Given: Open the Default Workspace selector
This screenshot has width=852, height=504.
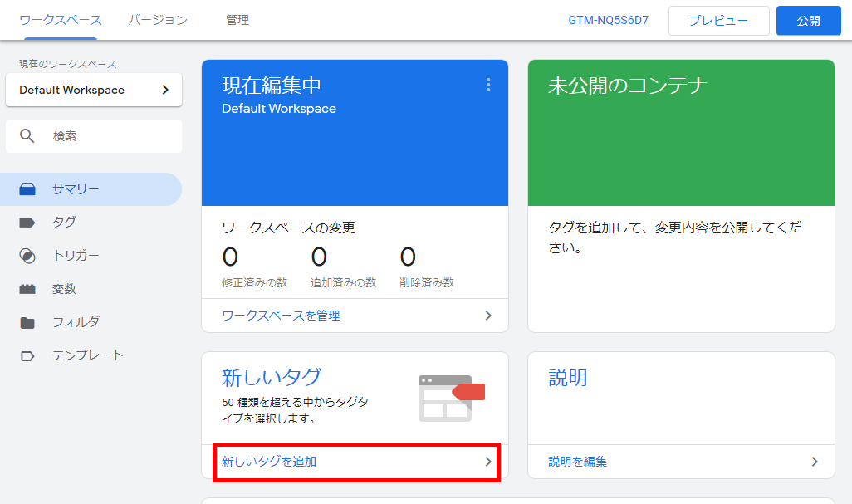Looking at the screenshot, I should (x=94, y=90).
